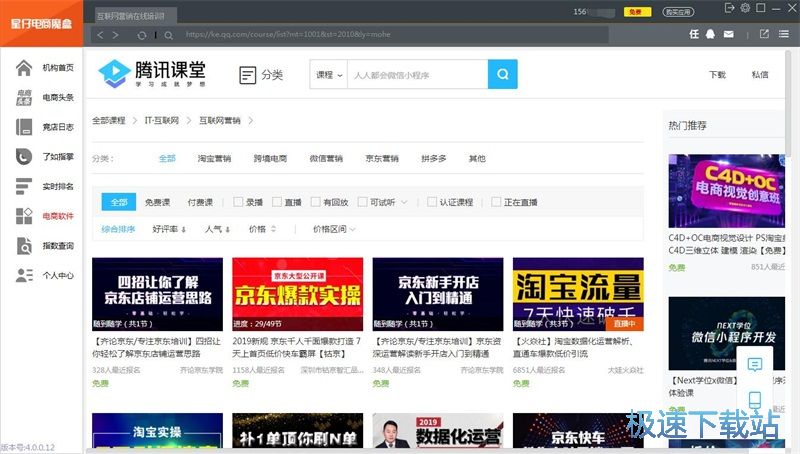The width and height of the screenshot is (800, 454).
Task: Open floating feedback chat icon
Action: [755, 364]
